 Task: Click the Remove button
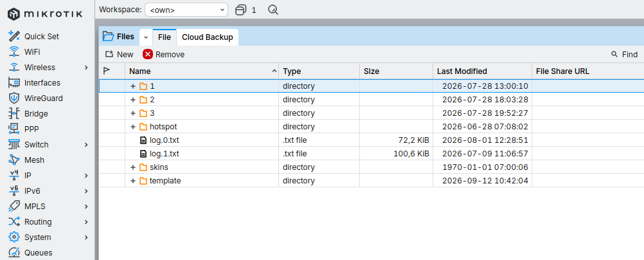[x=164, y=54]
